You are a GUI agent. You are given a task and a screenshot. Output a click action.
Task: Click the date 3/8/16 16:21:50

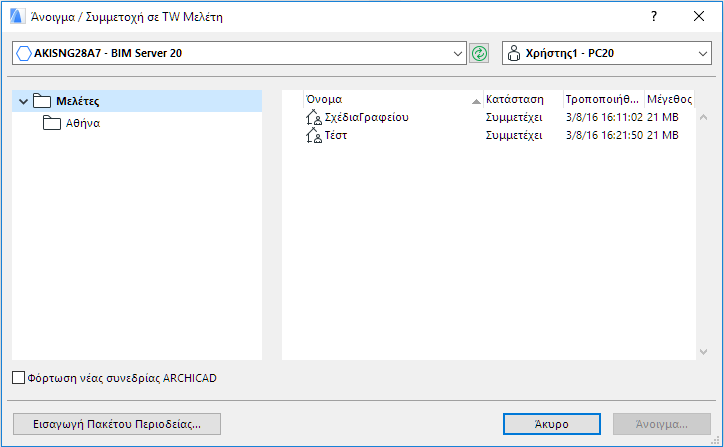pos(604,135)
